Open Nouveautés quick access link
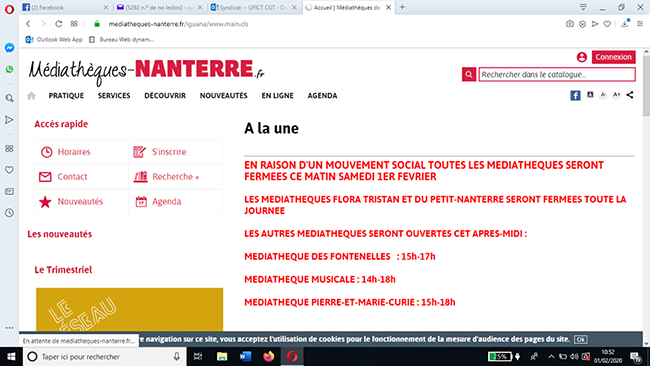This screenshot has height=366, width=650. (81, 202)
